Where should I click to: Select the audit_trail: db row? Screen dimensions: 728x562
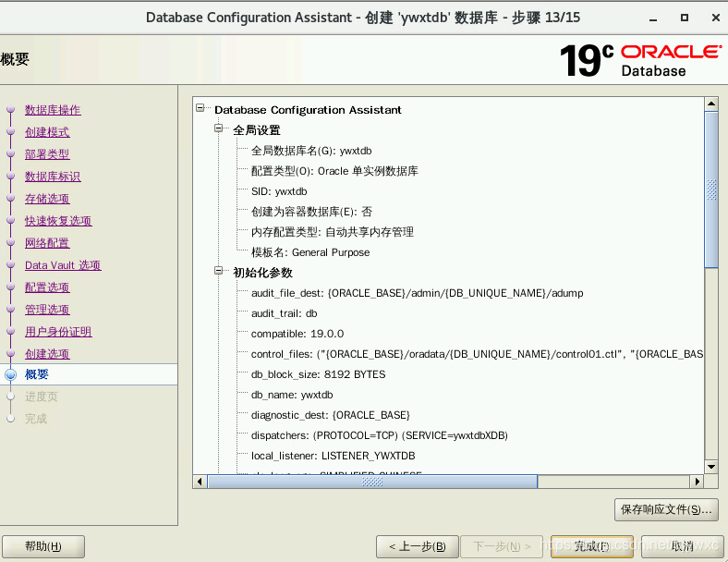285,313
